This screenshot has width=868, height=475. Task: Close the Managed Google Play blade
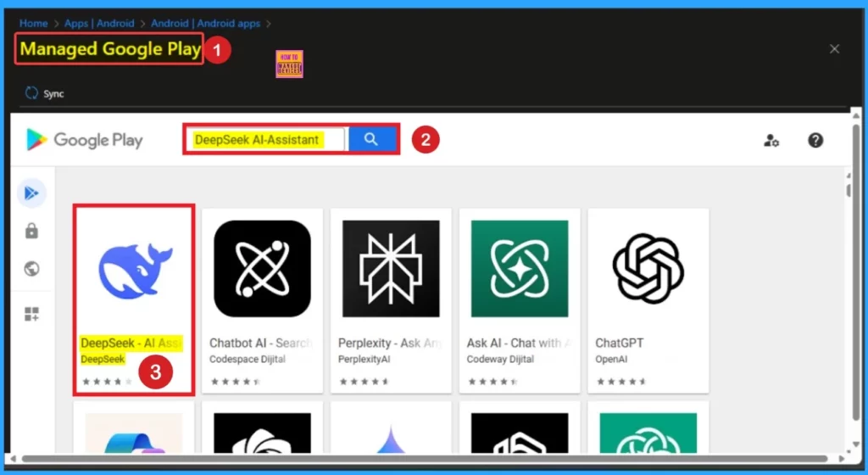(x=834, y=49)
